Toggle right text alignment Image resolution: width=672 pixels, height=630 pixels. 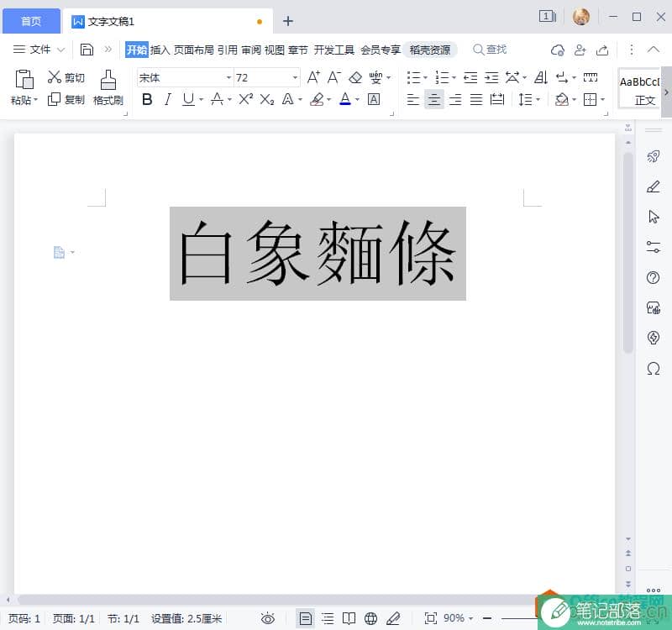click(455, 99)
